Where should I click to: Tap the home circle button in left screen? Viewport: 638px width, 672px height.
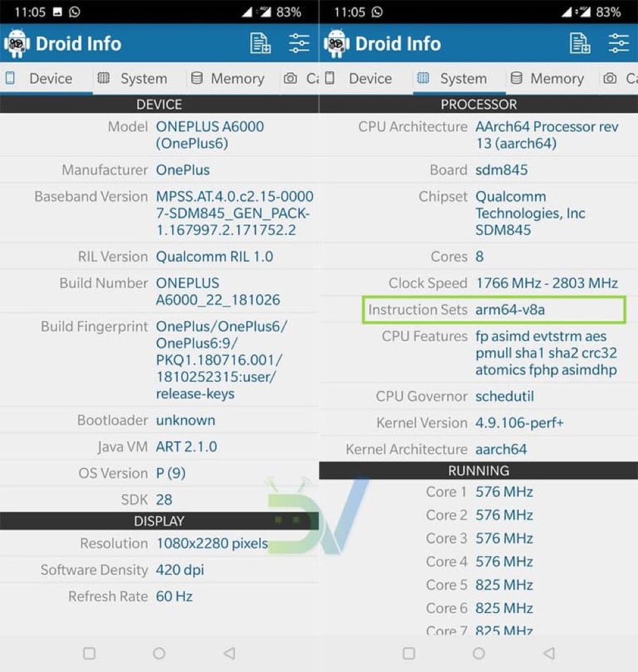click(x=159, y=653)
